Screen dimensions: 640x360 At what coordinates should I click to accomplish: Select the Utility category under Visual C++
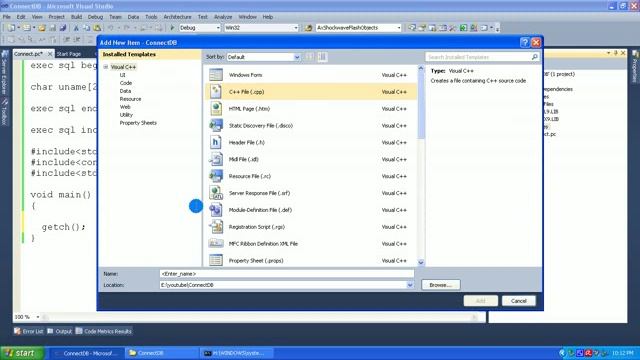pos(126,115)
